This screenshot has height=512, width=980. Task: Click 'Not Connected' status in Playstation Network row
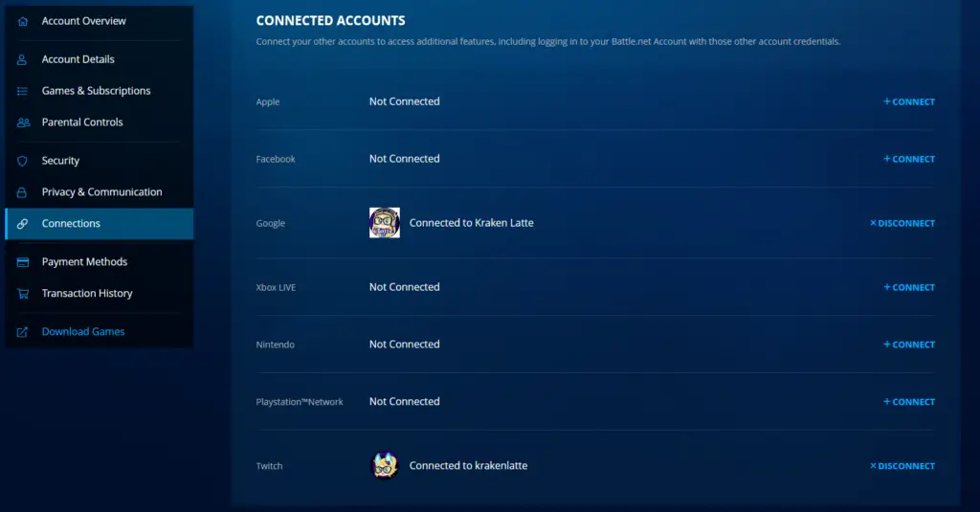point(405,401)
